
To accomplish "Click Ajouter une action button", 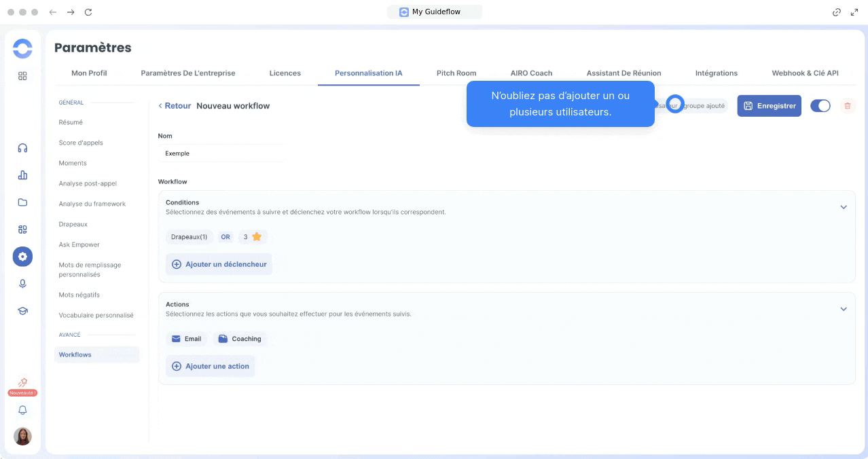I will pos(210,366).
